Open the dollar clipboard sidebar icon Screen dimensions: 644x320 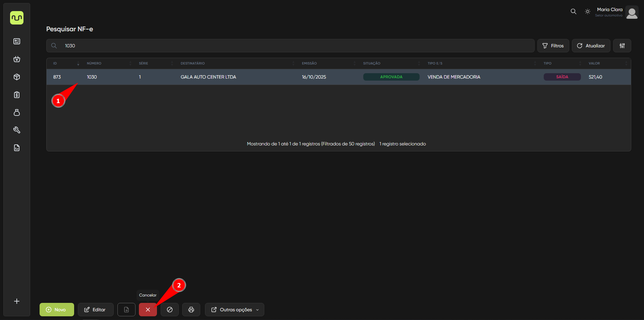coord(17,95)
